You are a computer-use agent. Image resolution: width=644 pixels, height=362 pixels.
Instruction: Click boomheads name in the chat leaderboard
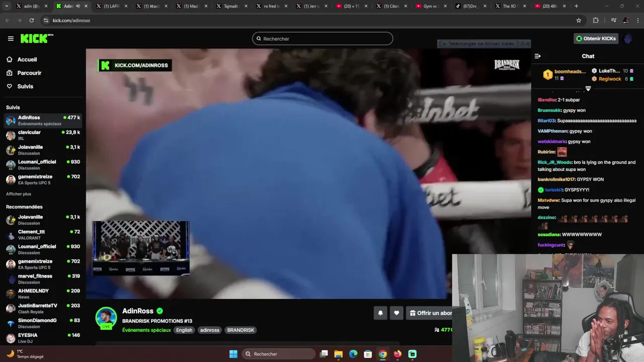[570, 72]
